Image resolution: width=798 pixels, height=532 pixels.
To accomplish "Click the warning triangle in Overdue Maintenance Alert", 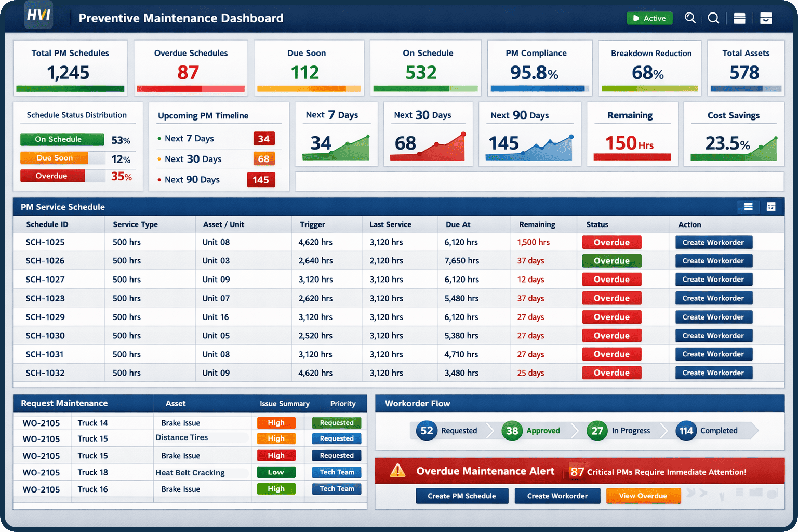I will coord(398,471).
